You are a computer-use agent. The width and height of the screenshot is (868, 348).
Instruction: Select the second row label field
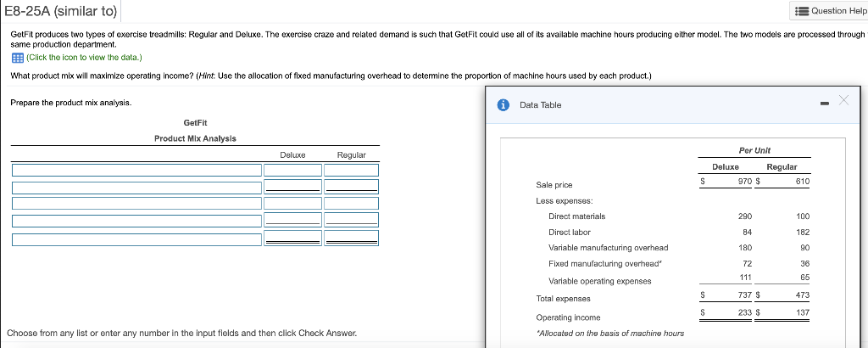[136, 188]
